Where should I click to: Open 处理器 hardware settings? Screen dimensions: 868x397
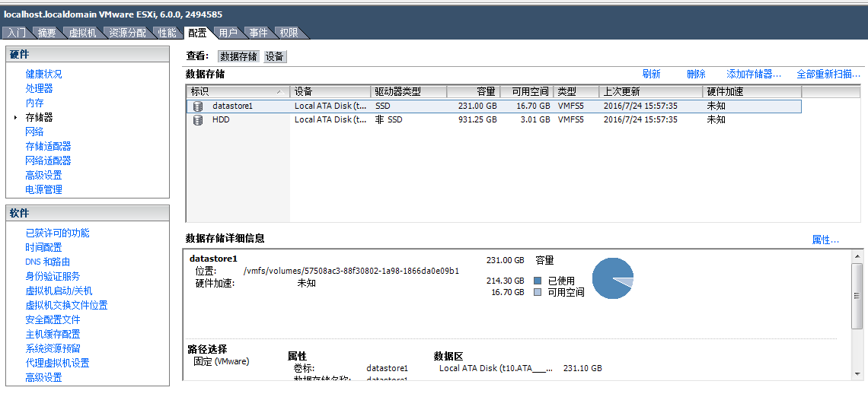pyautogui.click(x=40, y=88)
